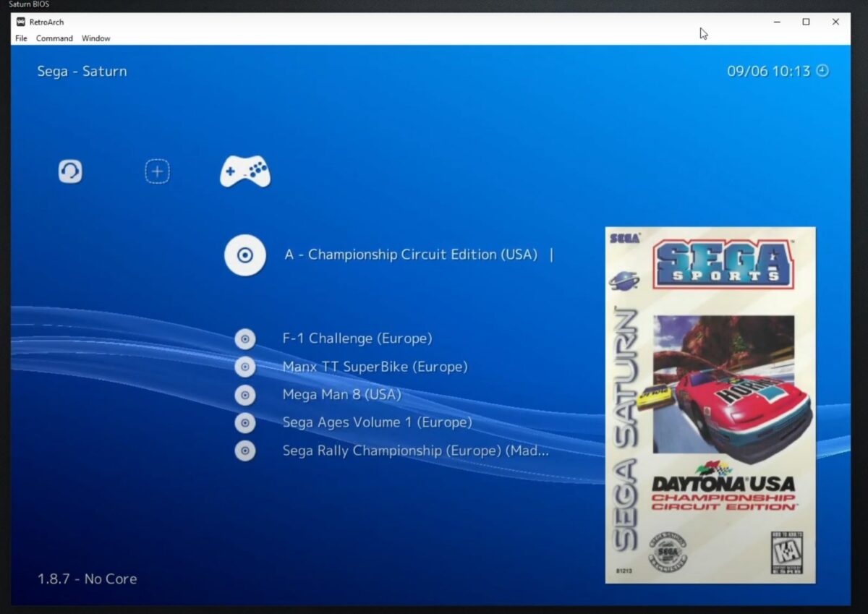Click the Daytona USA box art thumbnail
The height and width of the screenshot is (614, 868).
[710, 405]
